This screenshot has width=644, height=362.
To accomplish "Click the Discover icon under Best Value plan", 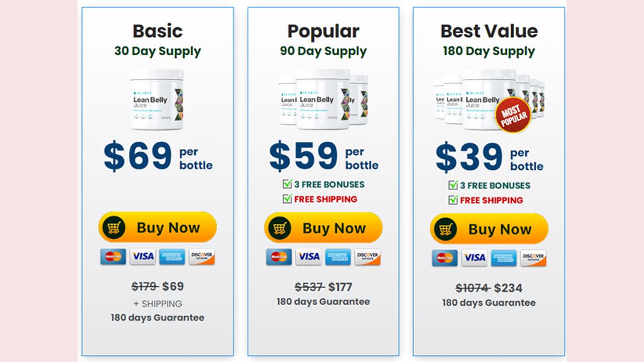I will 533,258.
